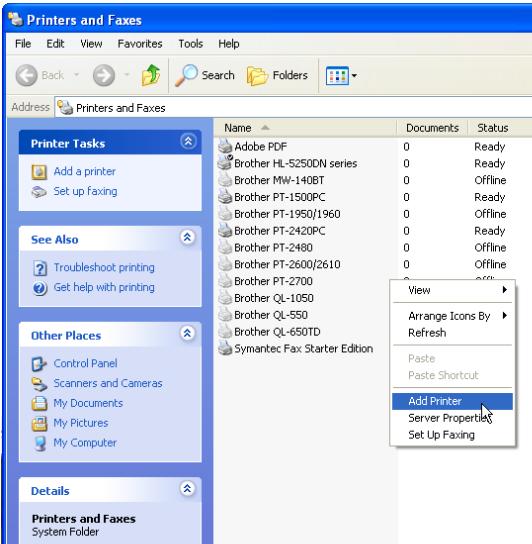Go to Control Panel link
Viewport: 532px width, 544px height.
[85, 364]
